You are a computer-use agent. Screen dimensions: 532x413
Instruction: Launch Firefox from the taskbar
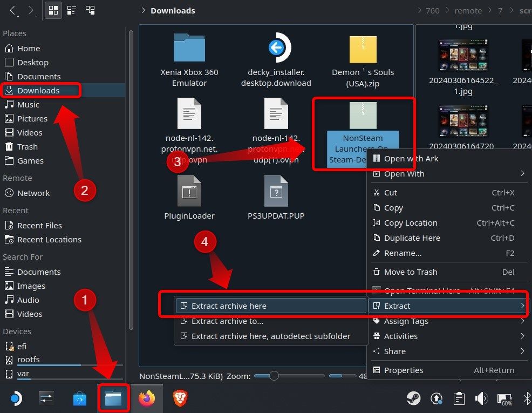coord(147,398)
